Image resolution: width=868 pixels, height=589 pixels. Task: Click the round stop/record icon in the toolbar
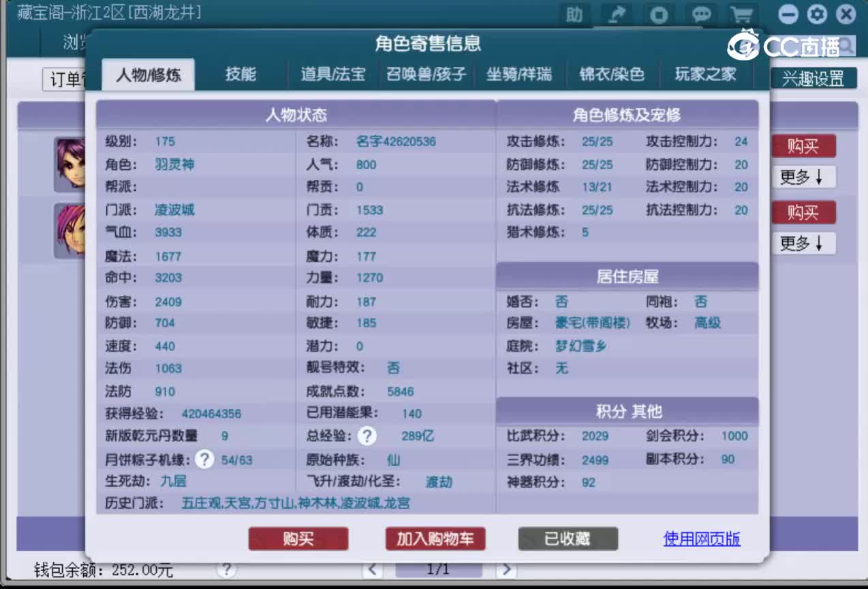(658, 14)
